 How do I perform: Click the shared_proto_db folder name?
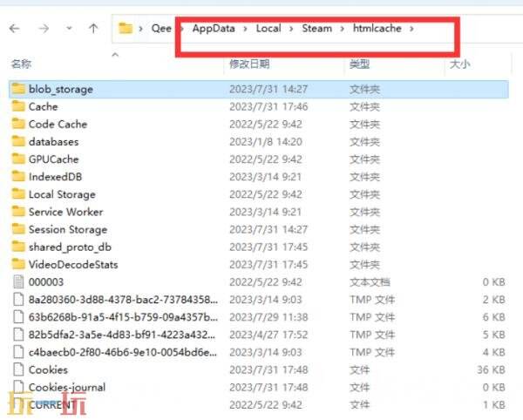(70, 247)
